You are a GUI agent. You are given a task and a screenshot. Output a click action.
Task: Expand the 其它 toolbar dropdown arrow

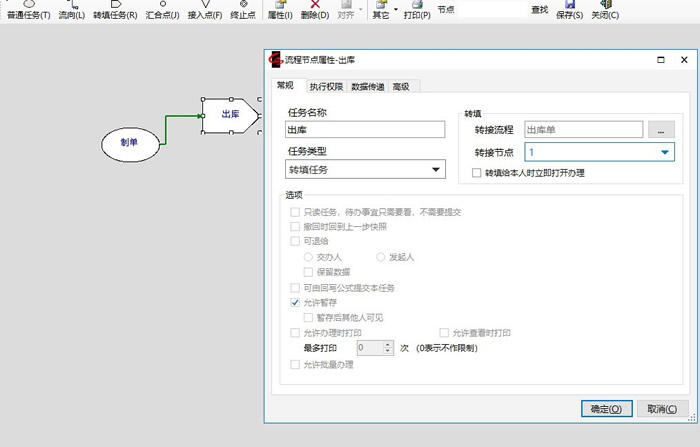click(396, 10)
